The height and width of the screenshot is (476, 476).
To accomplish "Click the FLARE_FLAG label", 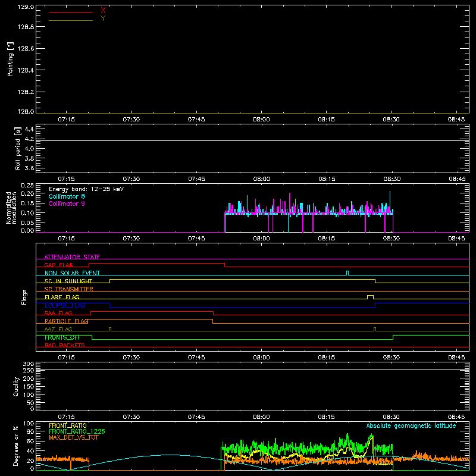I will pos(62,297).
